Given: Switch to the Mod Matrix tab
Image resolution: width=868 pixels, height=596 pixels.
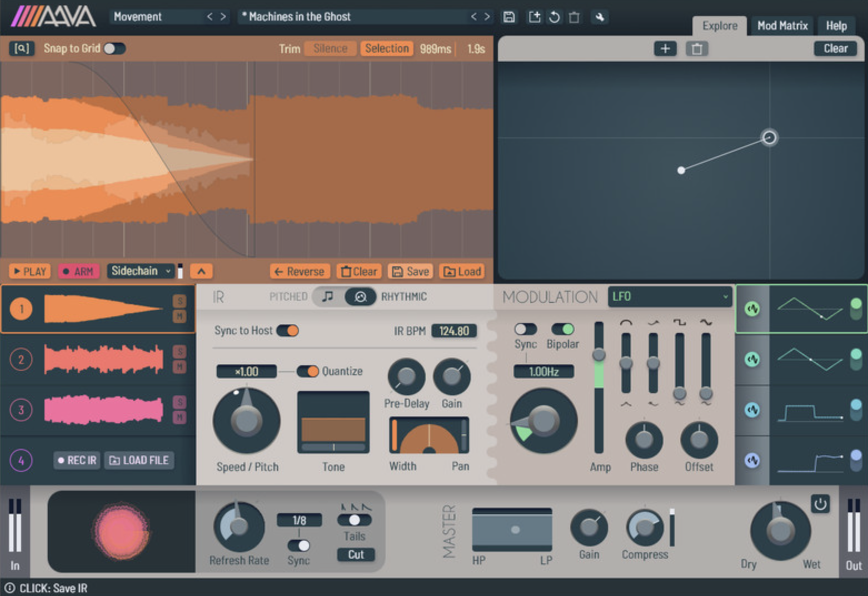Looking at the screenshot, I should (782, 26).
